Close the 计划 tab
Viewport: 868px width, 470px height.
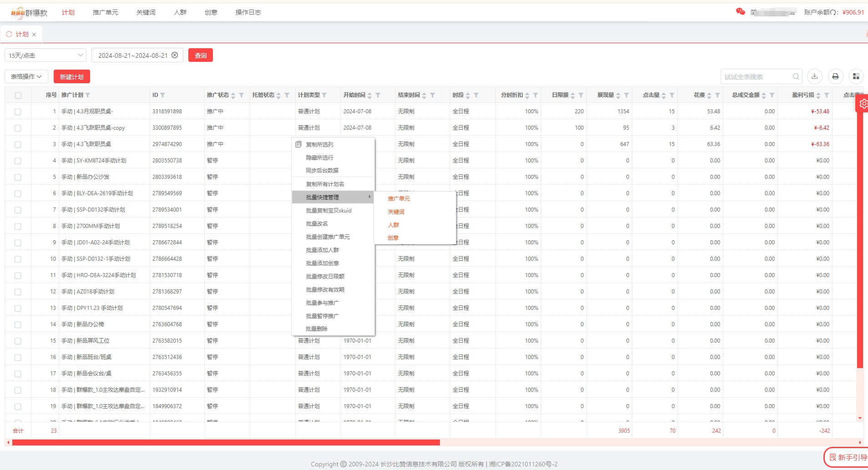[x=34, y=35]
